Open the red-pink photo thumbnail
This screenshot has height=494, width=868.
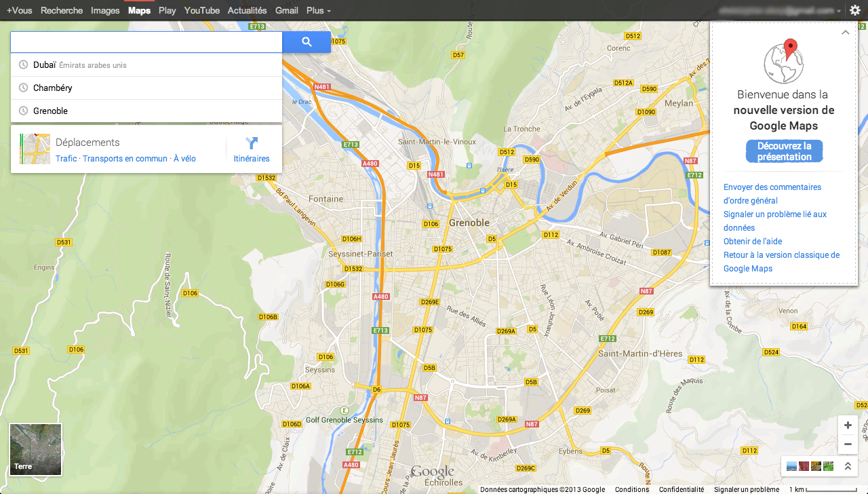[x=804, y=466]
